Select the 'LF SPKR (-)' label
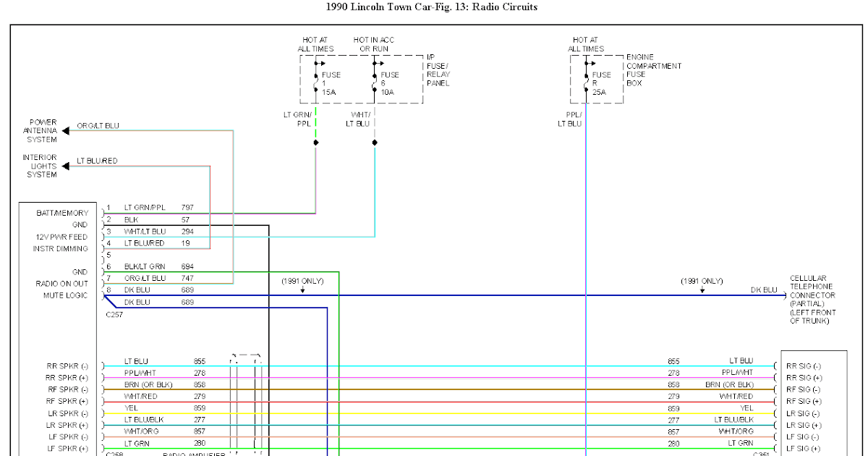 click(67, 436)
